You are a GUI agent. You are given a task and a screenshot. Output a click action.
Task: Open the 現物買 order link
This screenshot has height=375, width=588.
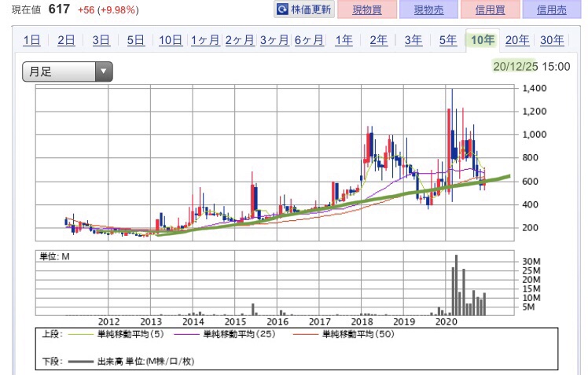tap(367, 9)
